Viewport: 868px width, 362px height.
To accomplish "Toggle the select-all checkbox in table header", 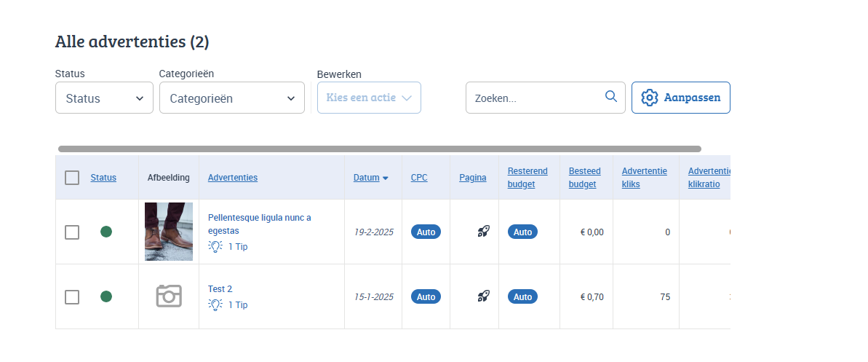I will click(x=72, y=178).
